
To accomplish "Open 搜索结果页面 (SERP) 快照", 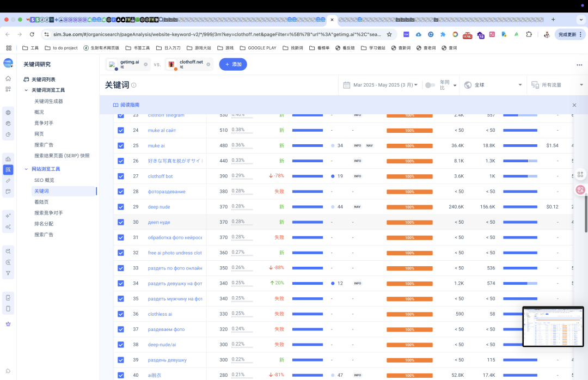I will 62,156.
